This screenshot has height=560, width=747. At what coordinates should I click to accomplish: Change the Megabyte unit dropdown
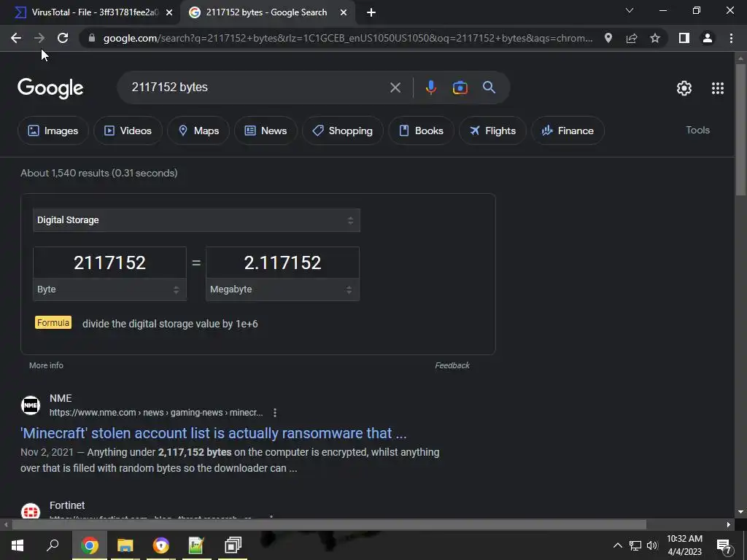(x=282, y=289)
